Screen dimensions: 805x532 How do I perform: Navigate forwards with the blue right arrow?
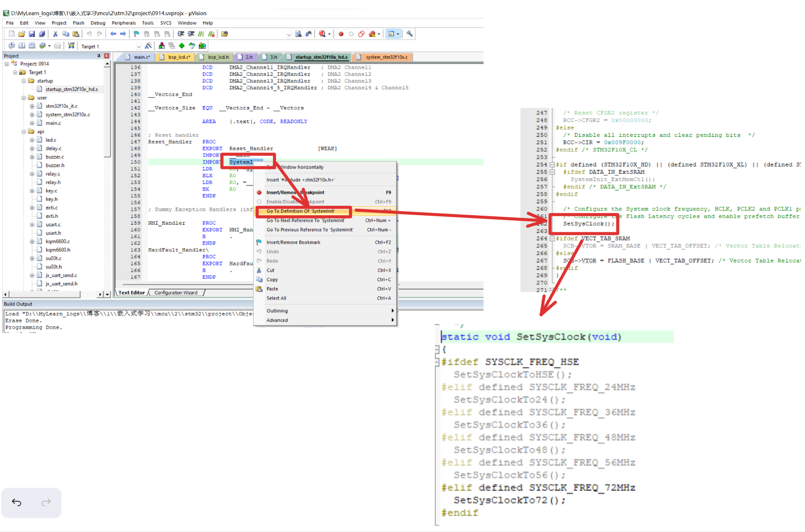pos(123,34)
